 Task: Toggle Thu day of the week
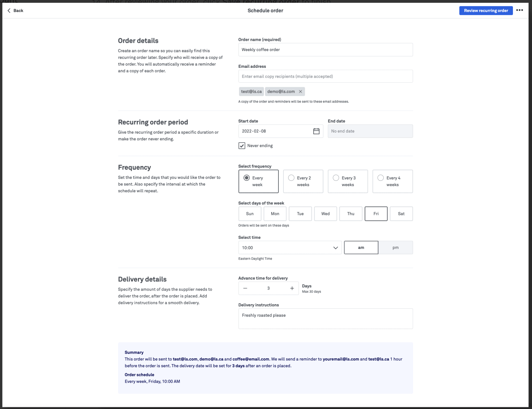[351, 214]
